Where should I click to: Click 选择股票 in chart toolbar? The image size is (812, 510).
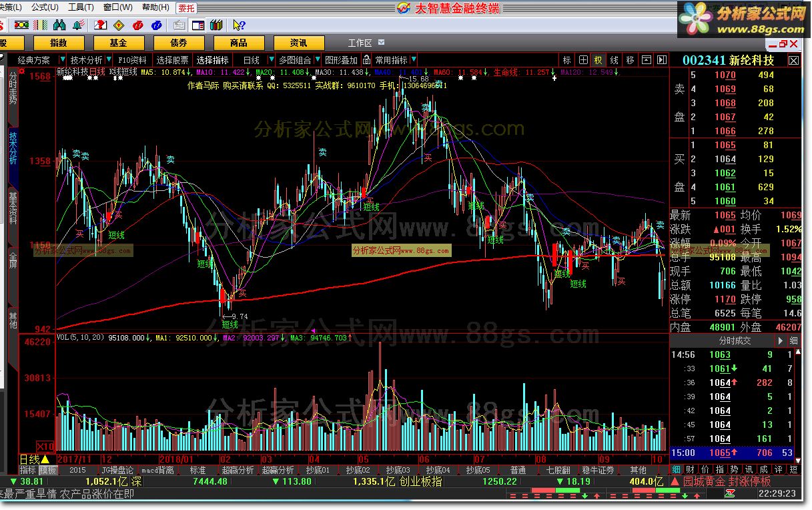click(172, 60)
